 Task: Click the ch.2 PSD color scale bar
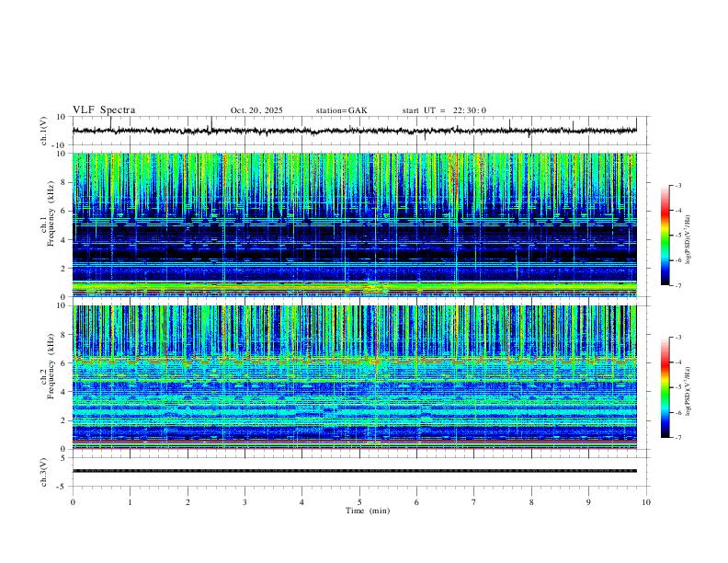pos(665,387)
